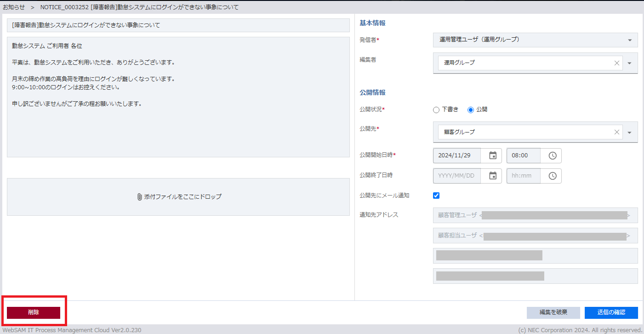Open the publish start date calendar picker
The height and width of the screenshot is (334, 644).
(x=493, y=155)
